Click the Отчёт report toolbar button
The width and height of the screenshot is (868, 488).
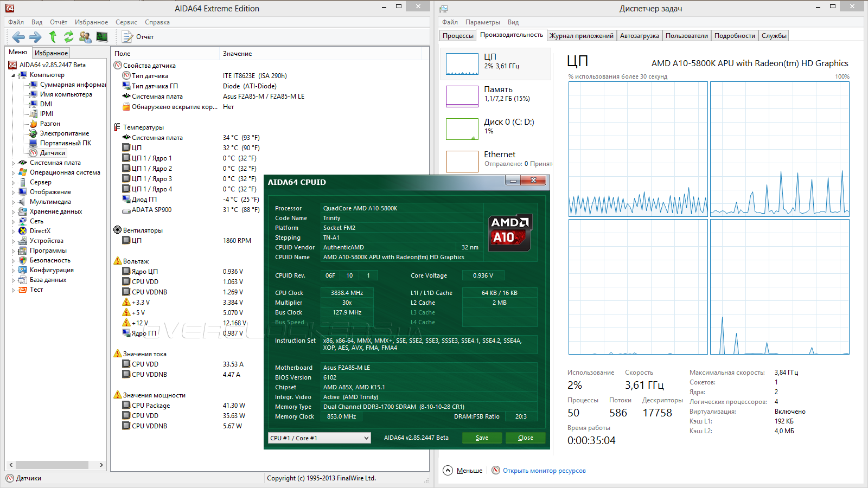tap(138, 37)
